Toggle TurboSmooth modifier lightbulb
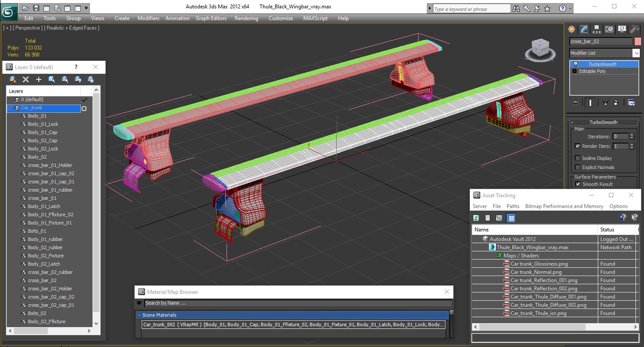Screen dimensions: 644x347 [x=576, y=64]
